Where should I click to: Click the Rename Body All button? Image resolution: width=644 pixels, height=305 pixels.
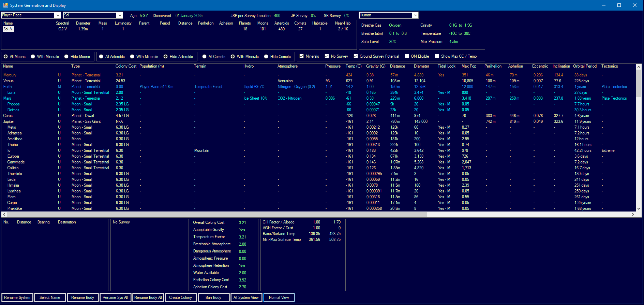pos(148,297)
